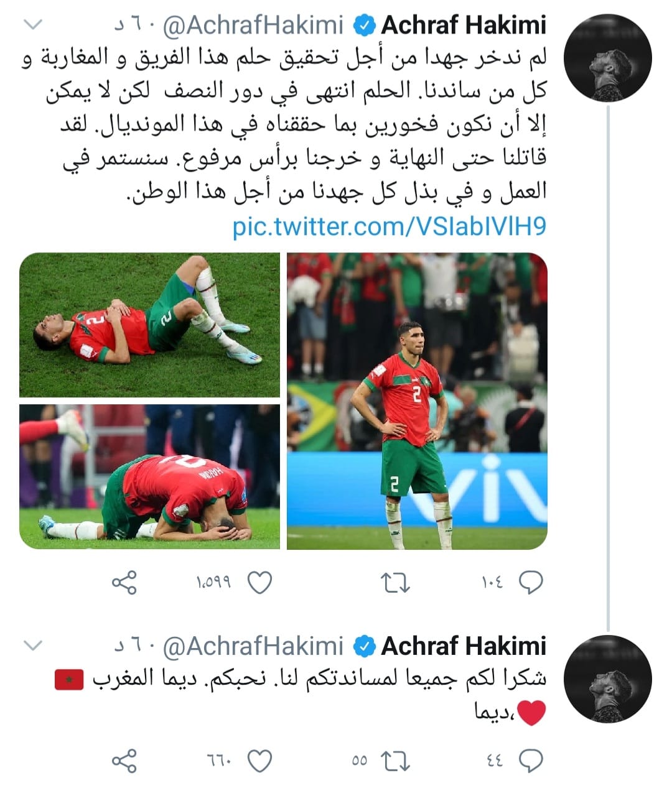This screenshot has height=788, width=672.
Task: Open @AchrafHakimi handle in first tweet
Action: [x=253, y=25]
